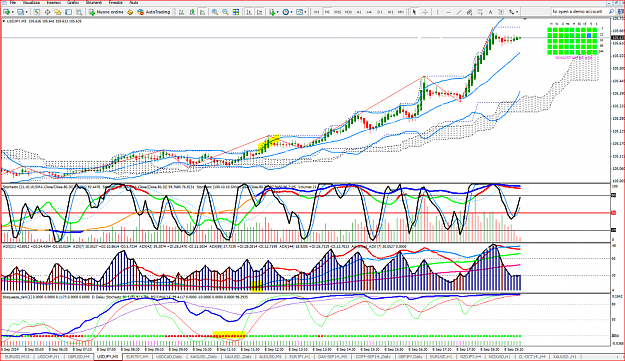Open the Strumenti menu
Viewport: 625px width, 361px height.
[94, 2]
